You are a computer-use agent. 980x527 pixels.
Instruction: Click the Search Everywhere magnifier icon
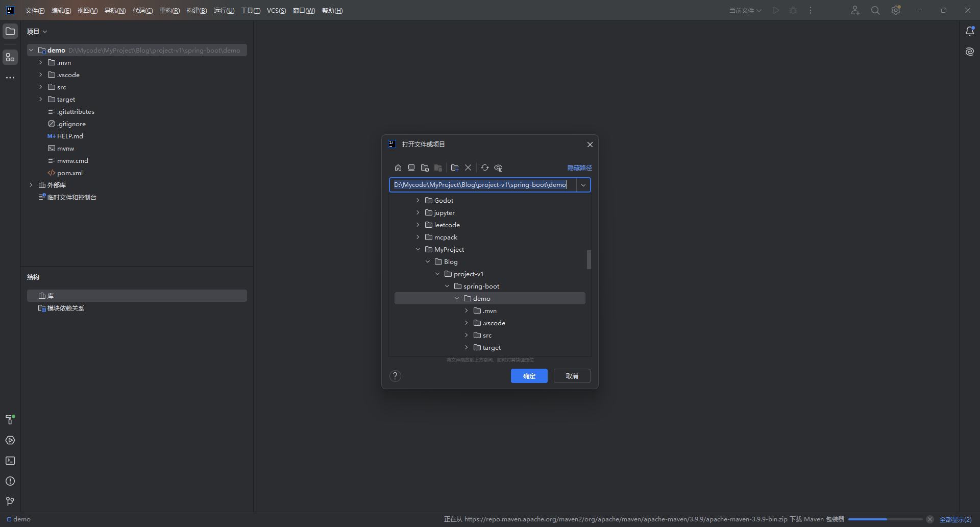pos(875,10)
